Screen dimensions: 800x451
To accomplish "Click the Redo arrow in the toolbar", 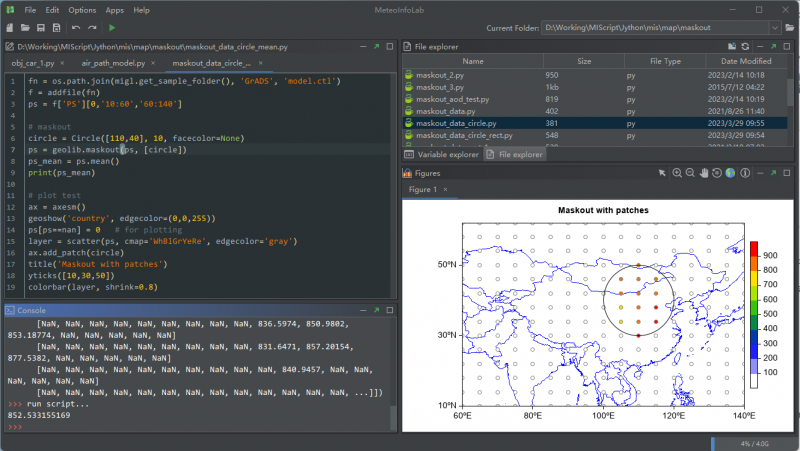I will point(92,27).
